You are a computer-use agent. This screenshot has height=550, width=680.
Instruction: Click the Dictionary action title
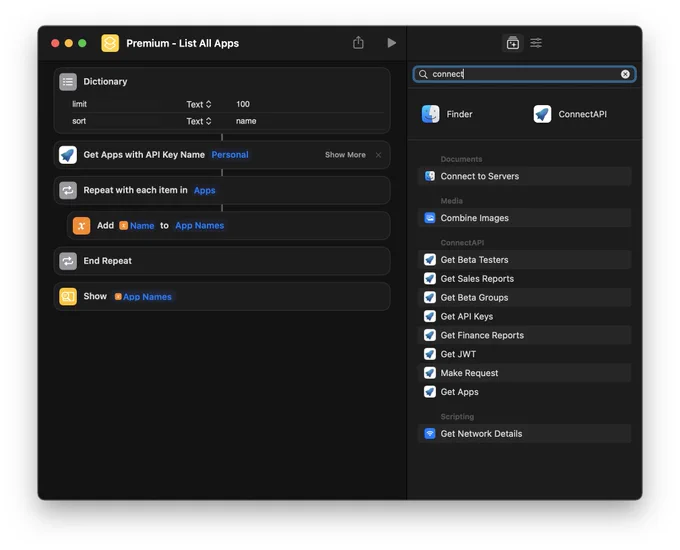[x=105, y=82]
